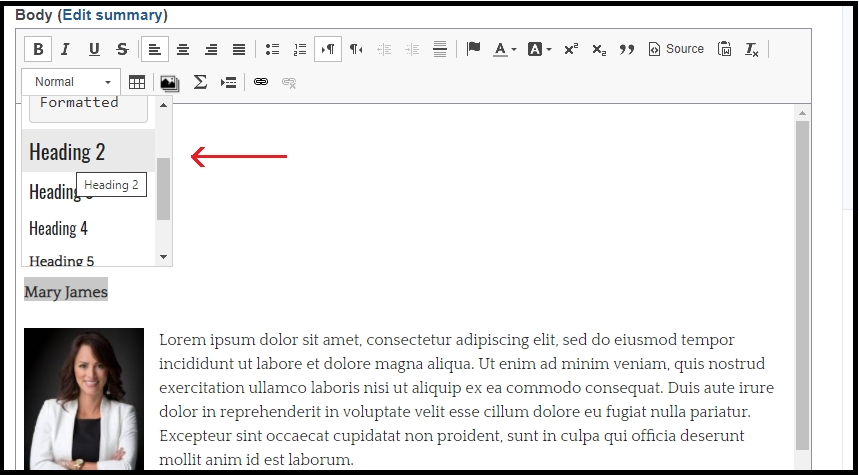Insert a bulleted list
The image size is (859, 475).
272,49
